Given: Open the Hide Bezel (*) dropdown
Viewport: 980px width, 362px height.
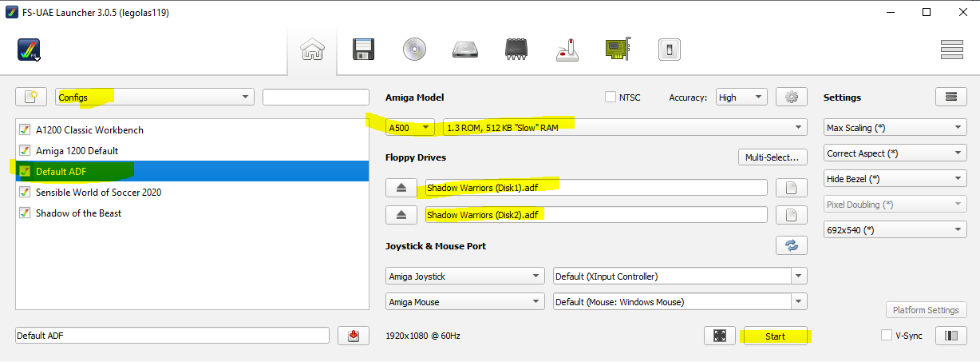Looking at the screenshot, I should (895, 178).
